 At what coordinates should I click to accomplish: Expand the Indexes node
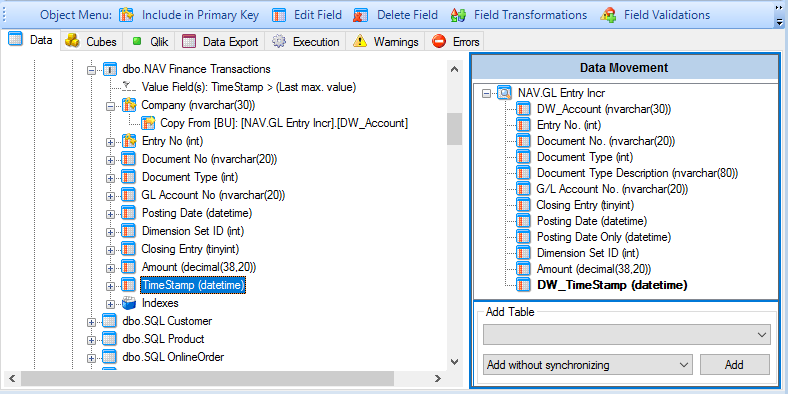point(110,304)
